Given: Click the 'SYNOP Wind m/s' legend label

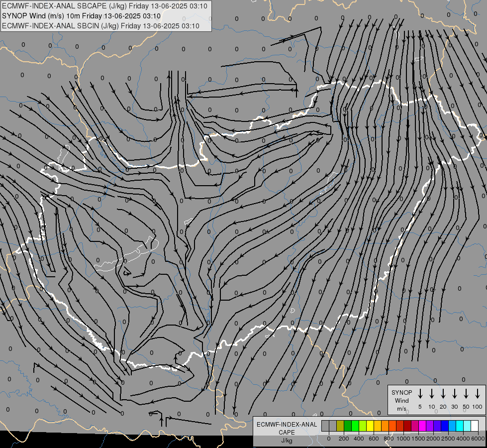Looking at the screenshot, I should pos(401,400).
